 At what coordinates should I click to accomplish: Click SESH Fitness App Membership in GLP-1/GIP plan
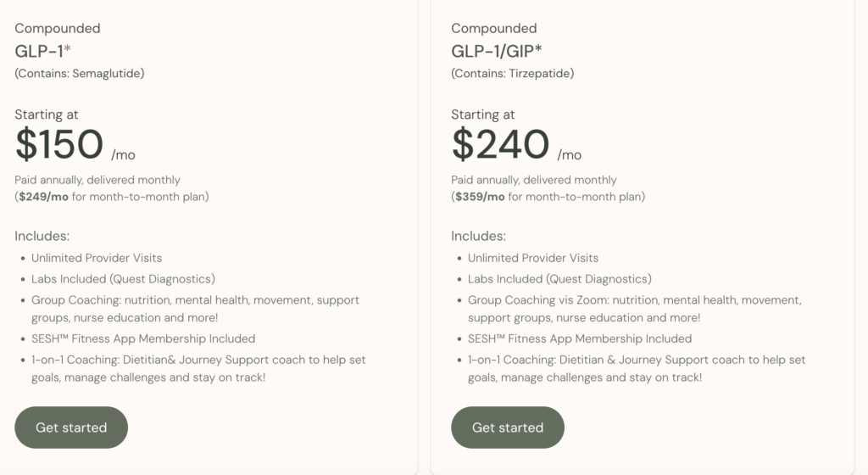(580, 338)
